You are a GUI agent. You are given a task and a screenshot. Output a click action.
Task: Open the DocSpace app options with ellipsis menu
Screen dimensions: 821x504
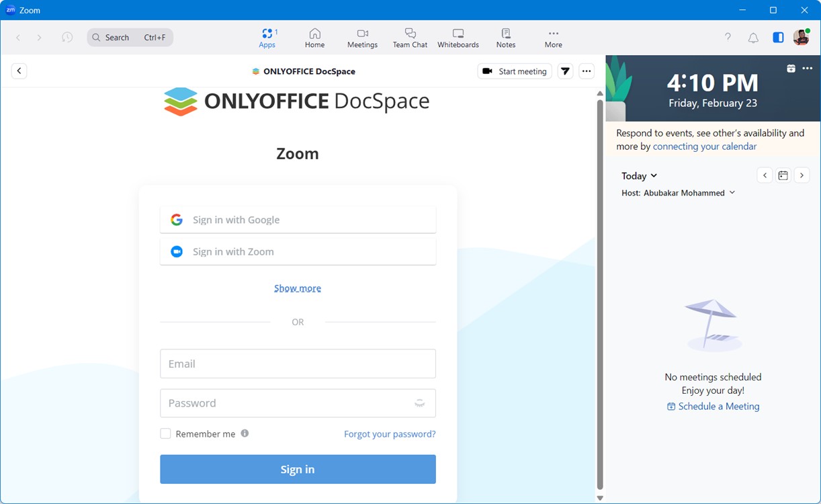587,71
